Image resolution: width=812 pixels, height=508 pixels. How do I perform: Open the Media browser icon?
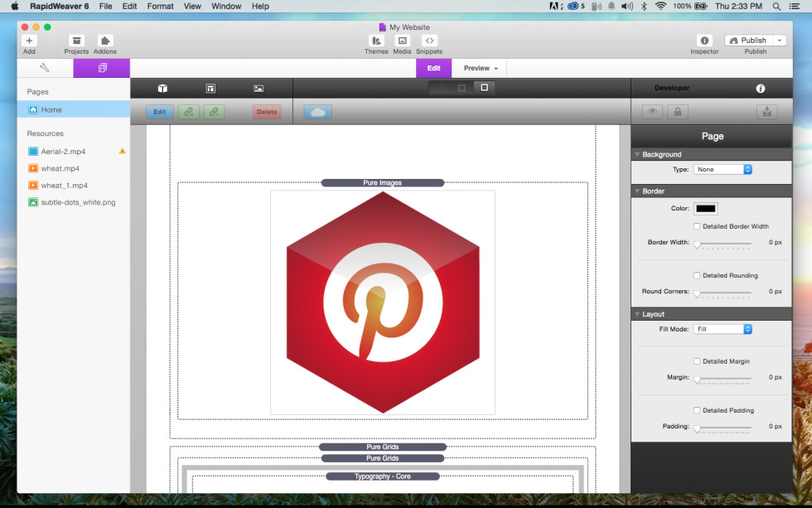tap(402, 41)
